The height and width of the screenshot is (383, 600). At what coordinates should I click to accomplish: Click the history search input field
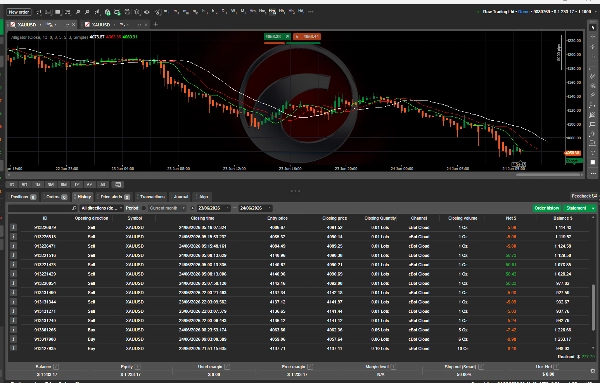point(43,208)
